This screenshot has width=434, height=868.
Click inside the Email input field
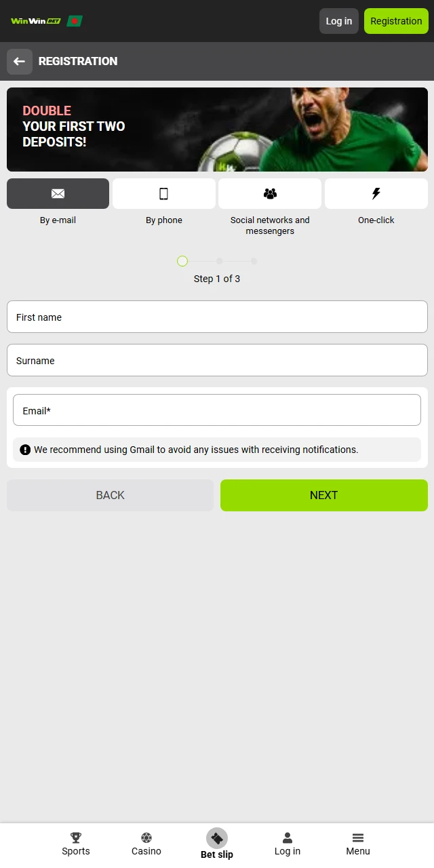(x=217, y=410)
